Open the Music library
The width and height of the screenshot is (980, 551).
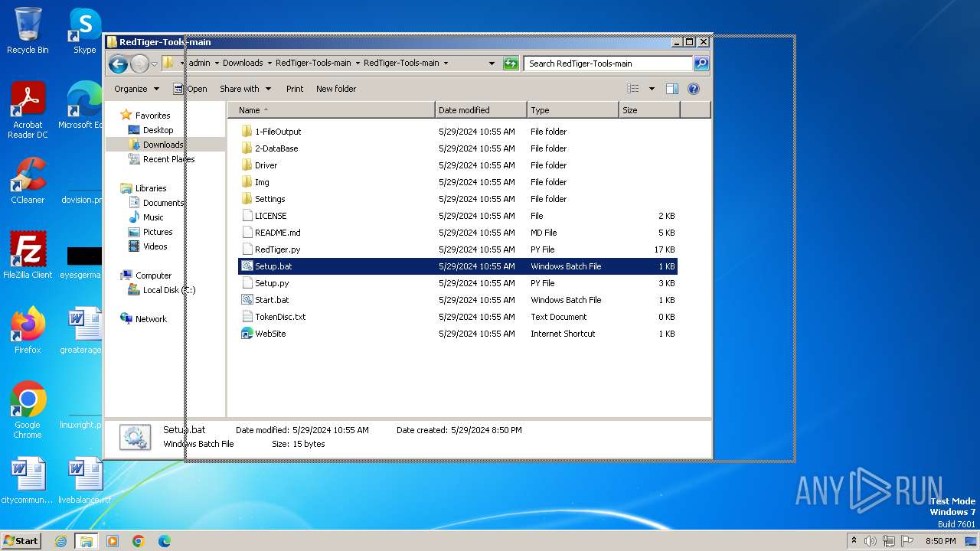(x=153, y=217)
